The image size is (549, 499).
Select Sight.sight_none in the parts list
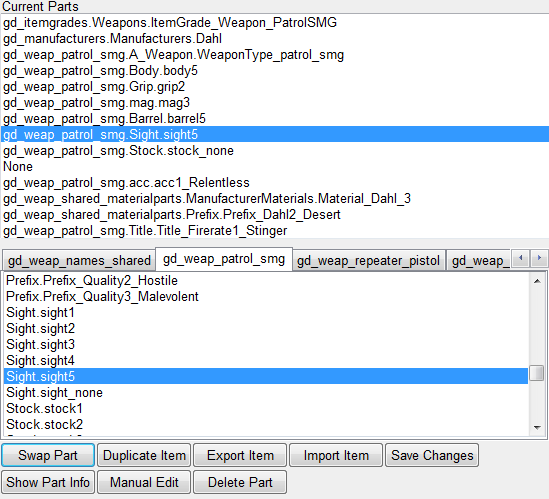(x=266, y=393)
